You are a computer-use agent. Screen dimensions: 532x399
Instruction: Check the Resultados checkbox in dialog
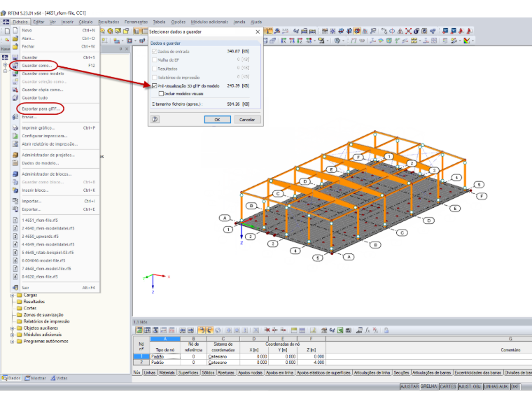point(155,69)
